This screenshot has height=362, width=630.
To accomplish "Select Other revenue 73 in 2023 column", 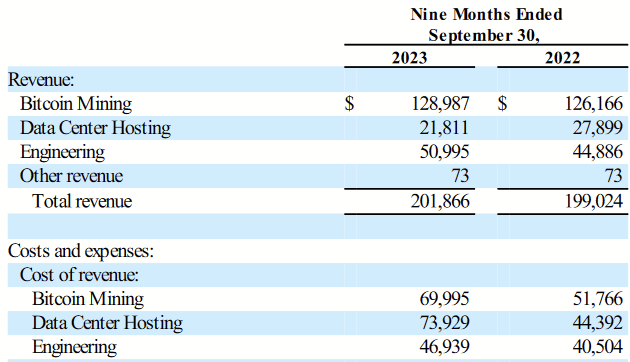I will tap(460, 176).
